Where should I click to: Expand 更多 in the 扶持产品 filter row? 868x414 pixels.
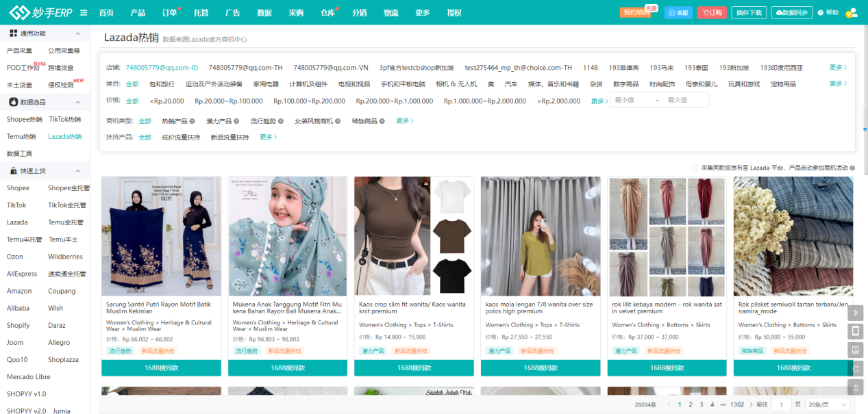pyautogui.click(x=269, y=137)
